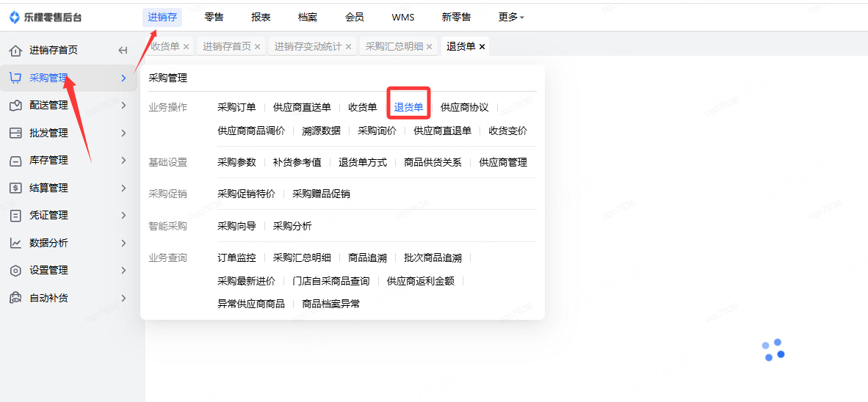Screen dimensions: 868x402
Task: Select the 会员 top menu
Action: pyautogui.click(x=354, y=17)
